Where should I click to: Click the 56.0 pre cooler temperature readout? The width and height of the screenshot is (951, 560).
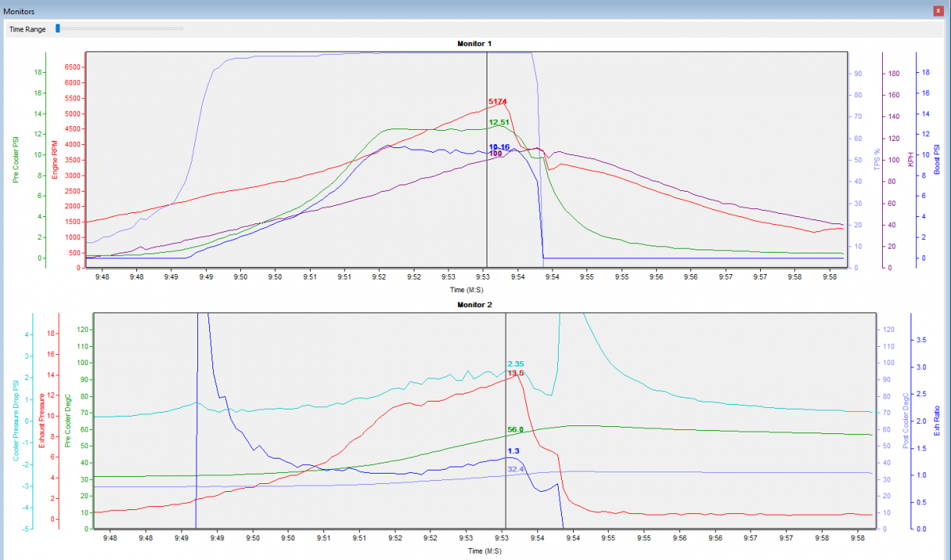click(x=515, y=429)
